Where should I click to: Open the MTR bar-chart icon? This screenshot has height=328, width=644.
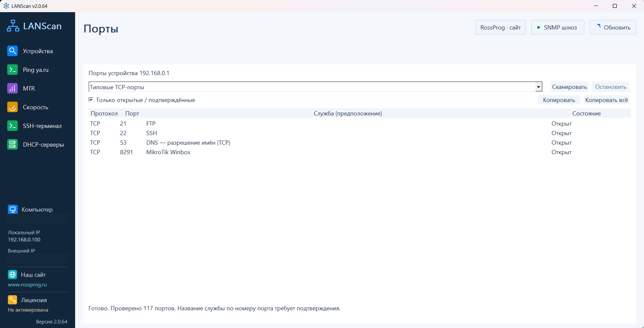click(x=12, y=88)
